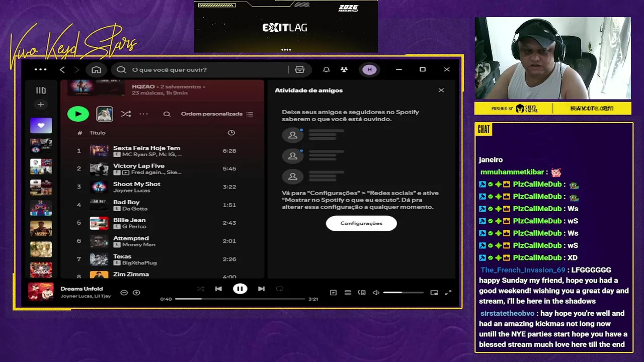This screenshot has height=362, width=644.
Task: Skip to previous track
Action: (x=218, y=289)
